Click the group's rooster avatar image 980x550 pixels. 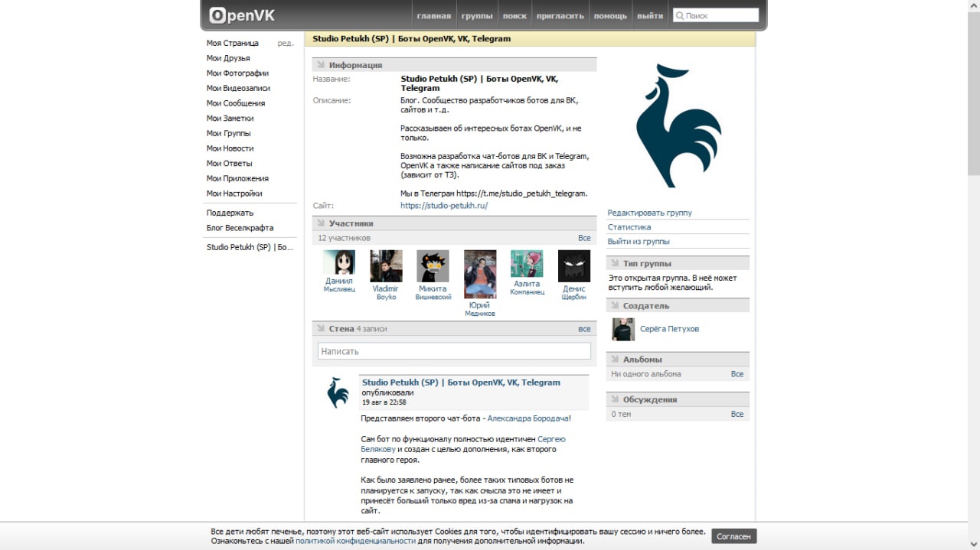(678, 126)
